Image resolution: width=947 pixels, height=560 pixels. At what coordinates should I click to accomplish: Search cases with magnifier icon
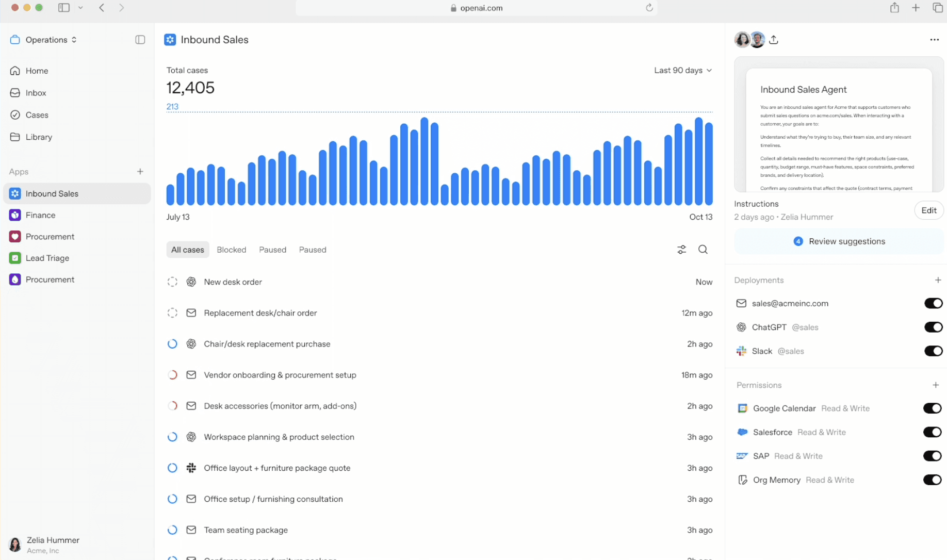tap(703, 250)
